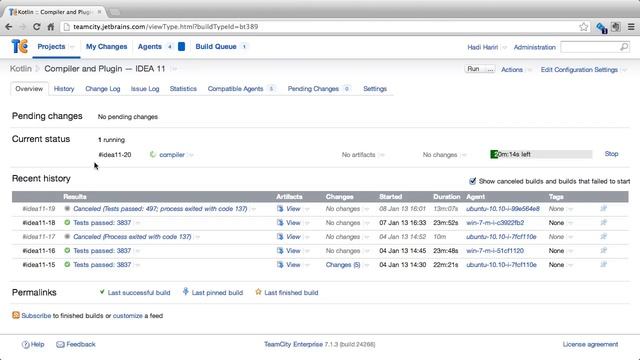Open Last pinned build permalink
This screenshot has height=360, width=640.
coord(217,293)
